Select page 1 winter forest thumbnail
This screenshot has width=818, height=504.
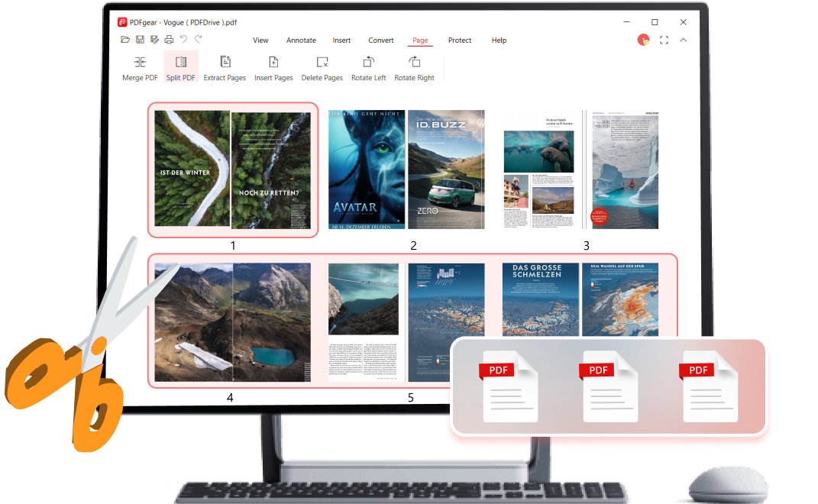coord(233,170)
